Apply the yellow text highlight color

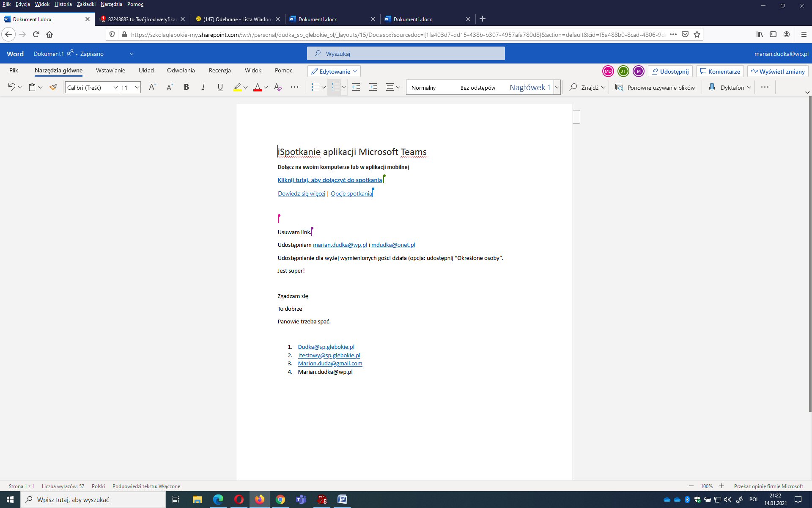tap(237, 87)
